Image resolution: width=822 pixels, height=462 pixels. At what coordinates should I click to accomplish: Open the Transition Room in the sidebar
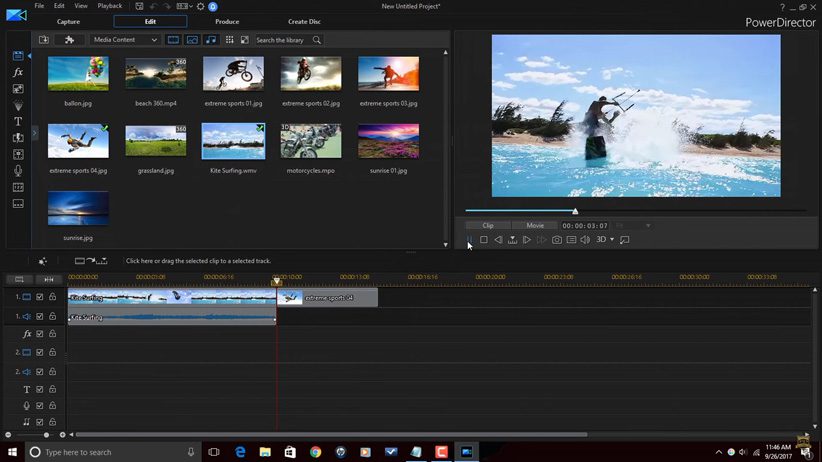(x=18, y=138)
